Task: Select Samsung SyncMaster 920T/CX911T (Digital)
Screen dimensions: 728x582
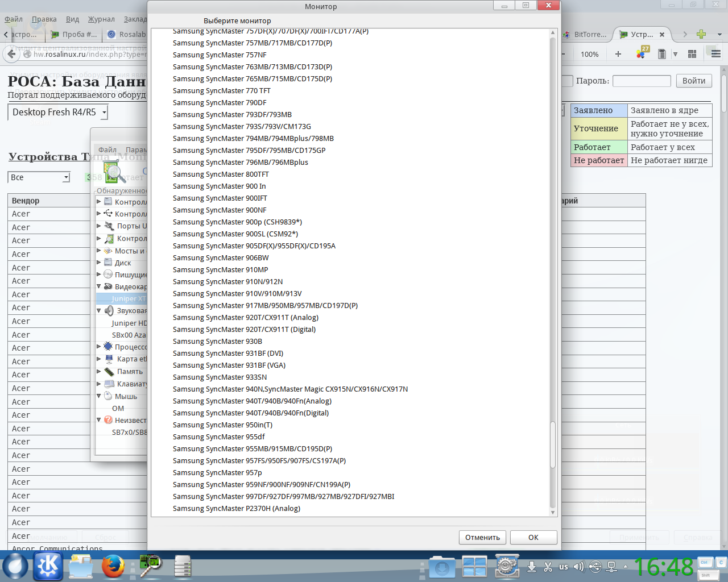Action: point(244,330)
